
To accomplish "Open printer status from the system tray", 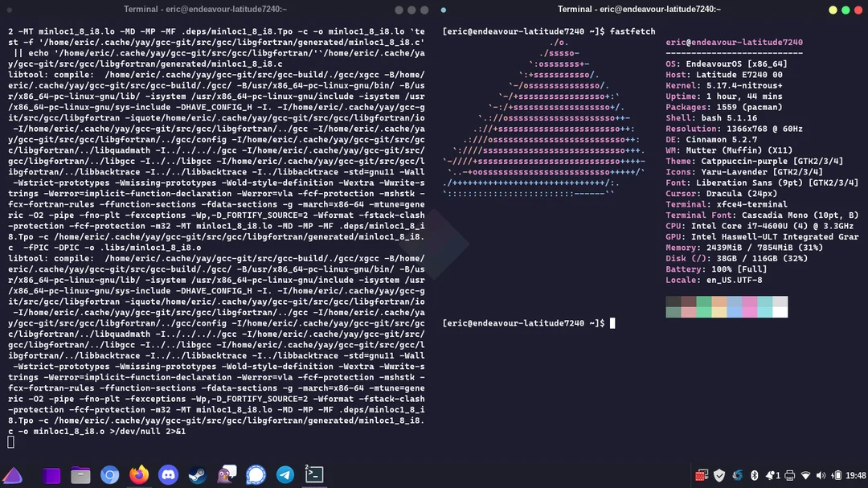I will click(x=787, y=474).
